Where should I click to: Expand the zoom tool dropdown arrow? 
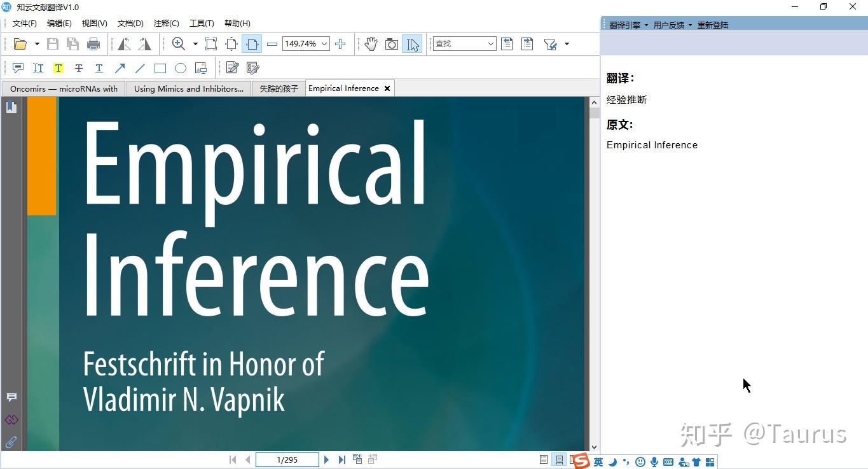pyautogui.click(x=195, y=44)
